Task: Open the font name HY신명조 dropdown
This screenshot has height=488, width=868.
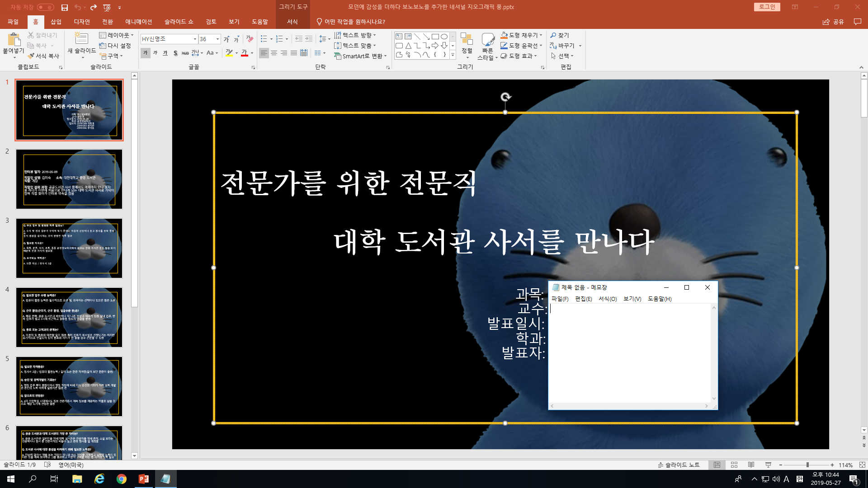Action: tap(195, 39)
